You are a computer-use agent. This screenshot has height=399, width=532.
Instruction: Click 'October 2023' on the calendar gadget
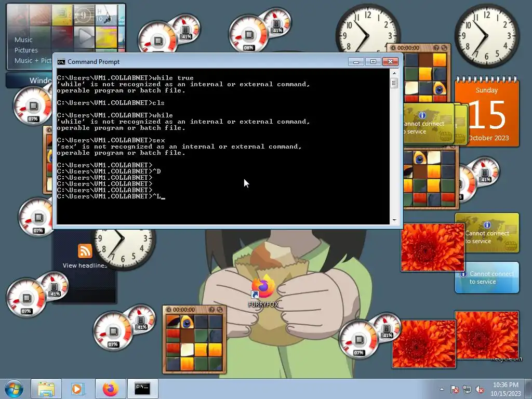coord(488,138)
